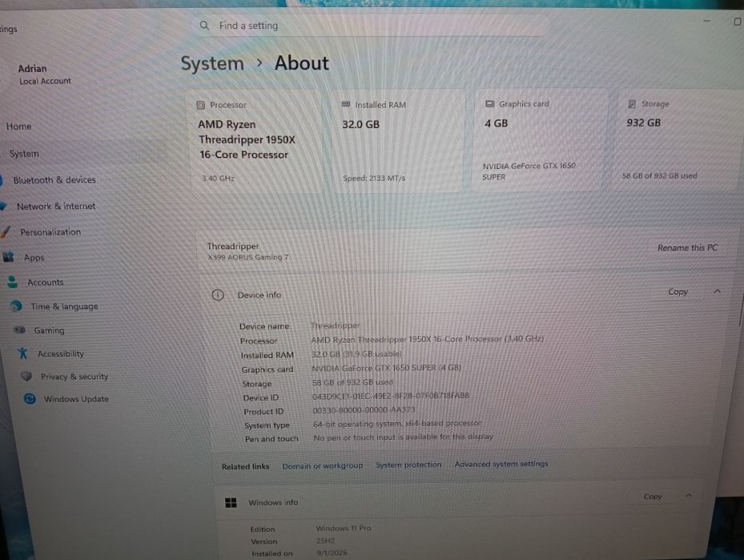
Task: Collapse the Device info section
Action: tap(718, 292)
